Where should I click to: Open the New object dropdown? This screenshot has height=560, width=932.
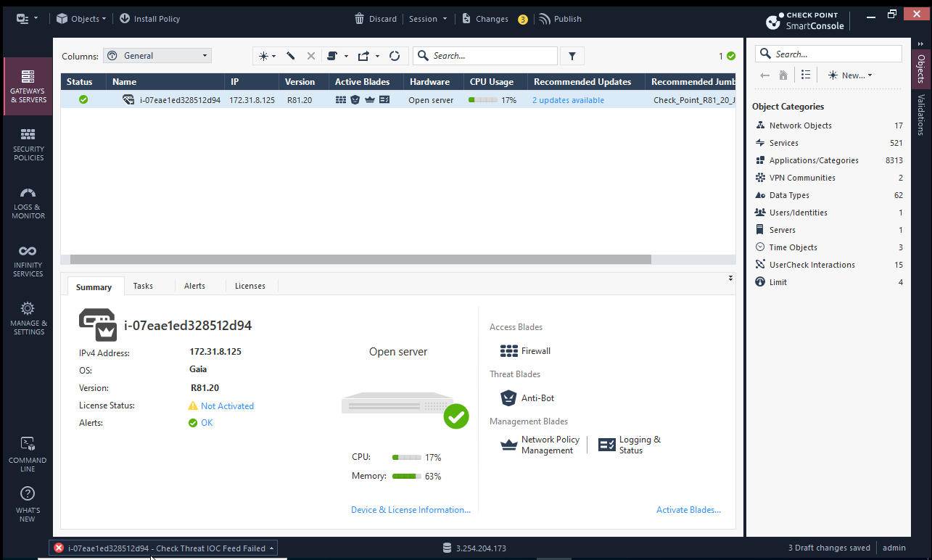(x=850, y=75)
